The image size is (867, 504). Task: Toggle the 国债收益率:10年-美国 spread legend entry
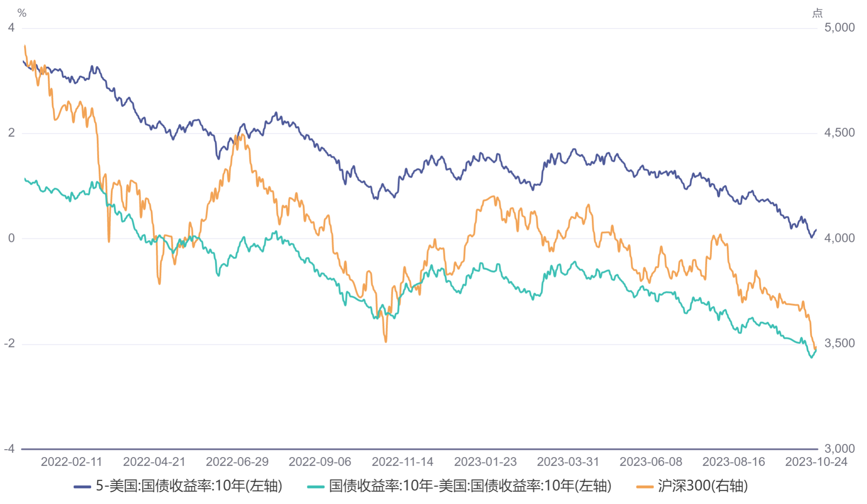[x=469, y=486]
